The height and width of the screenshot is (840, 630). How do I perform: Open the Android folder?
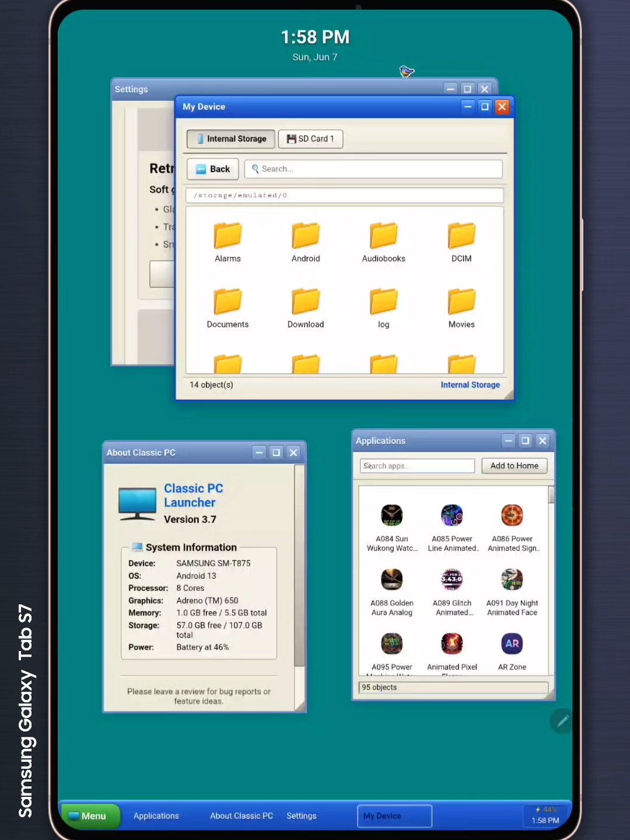click(306, 236)
